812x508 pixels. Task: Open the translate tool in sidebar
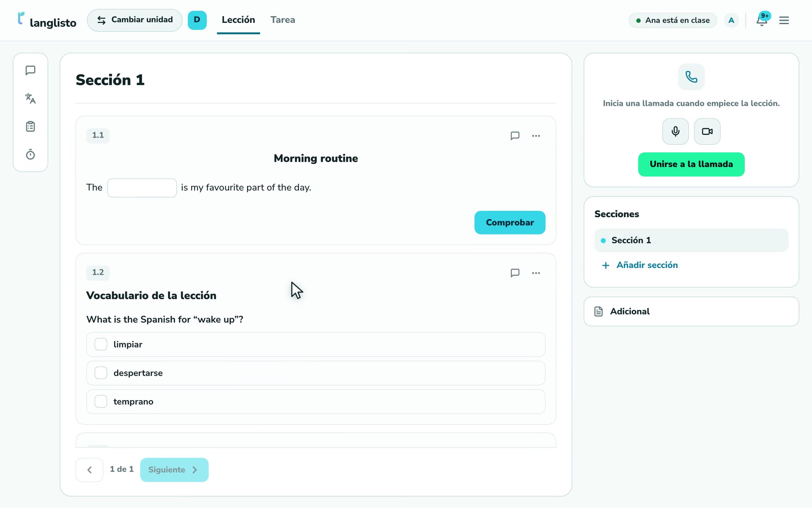tap(30, 98)
